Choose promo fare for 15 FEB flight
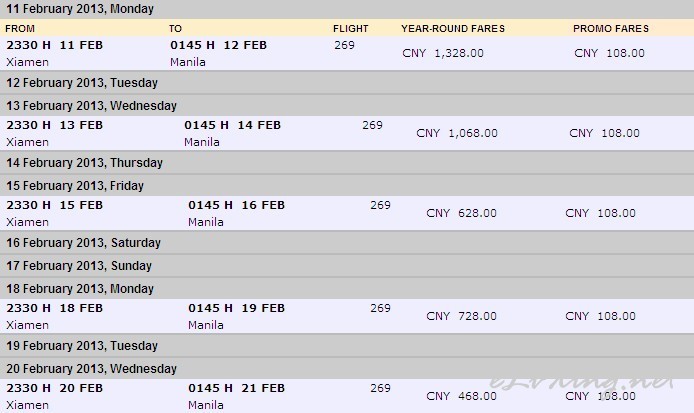This screenshot has height=413, width=694. 600,213
